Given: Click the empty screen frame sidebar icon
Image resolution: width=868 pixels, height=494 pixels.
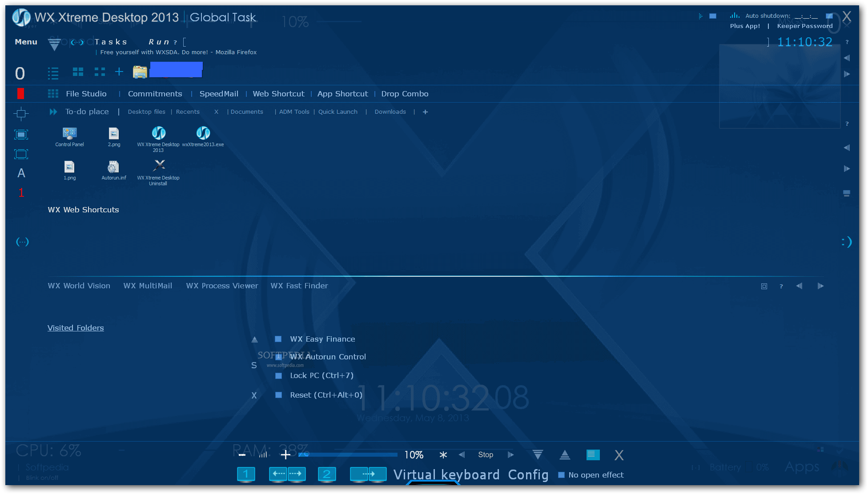Looking at the screenshot, I should tap(21, 154).
